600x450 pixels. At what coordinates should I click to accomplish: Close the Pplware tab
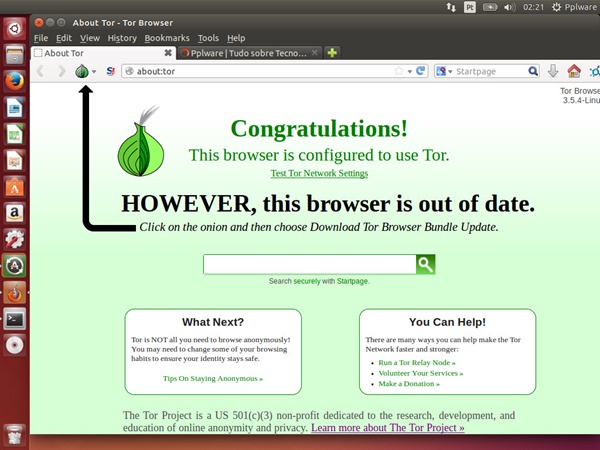tap(315, 53)
